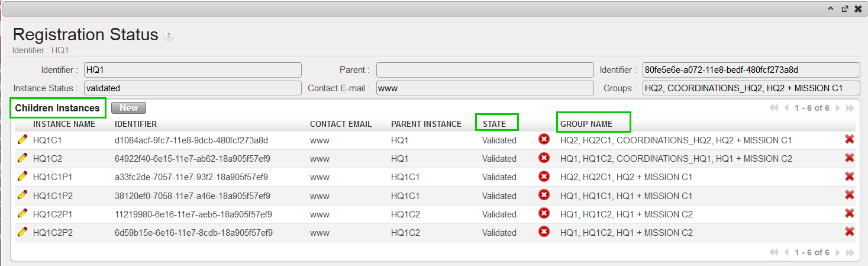Click the pencil icon for HQ1C2P1

coord(22,214)
